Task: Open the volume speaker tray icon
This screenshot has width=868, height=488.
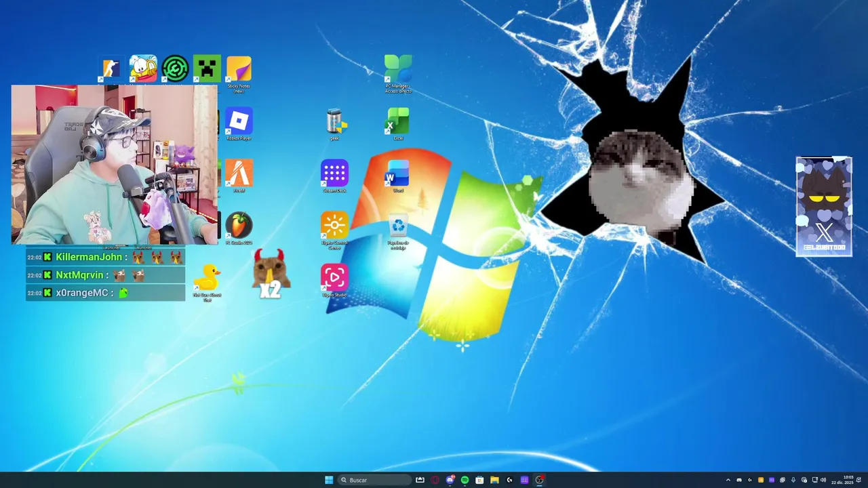Action: coord(823,480)
